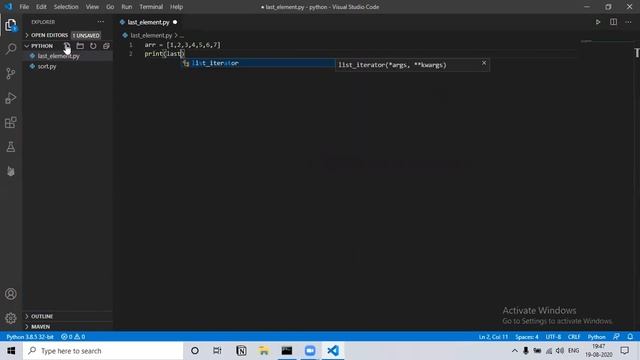640x360 pixels.
Task: Open the terminal app in taskbar
Action: coord(287,351)
